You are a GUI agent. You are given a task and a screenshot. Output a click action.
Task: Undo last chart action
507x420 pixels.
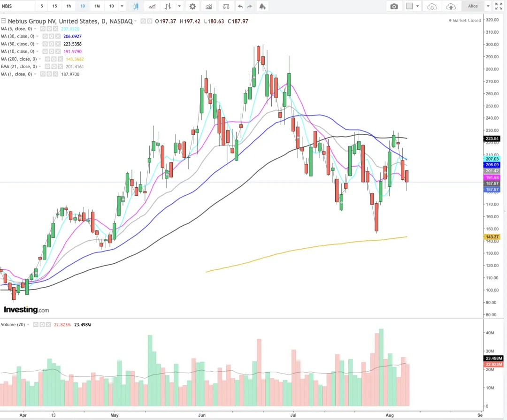coord(240,6)
